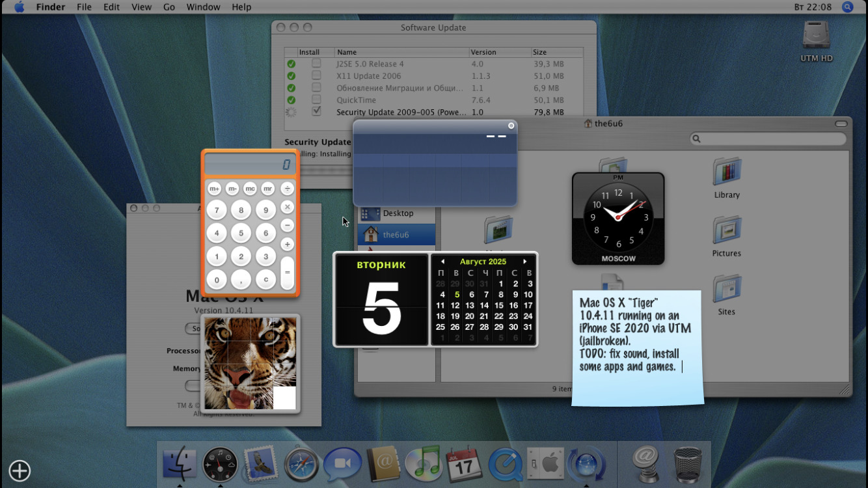Toggle install checkbox for J2SE 5.0 Release 4
This screenshot has width=868, height=488.
tap(316, 64)
